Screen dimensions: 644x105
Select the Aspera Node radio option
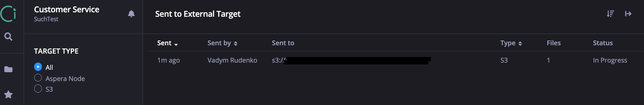click(x=38, y=78)
